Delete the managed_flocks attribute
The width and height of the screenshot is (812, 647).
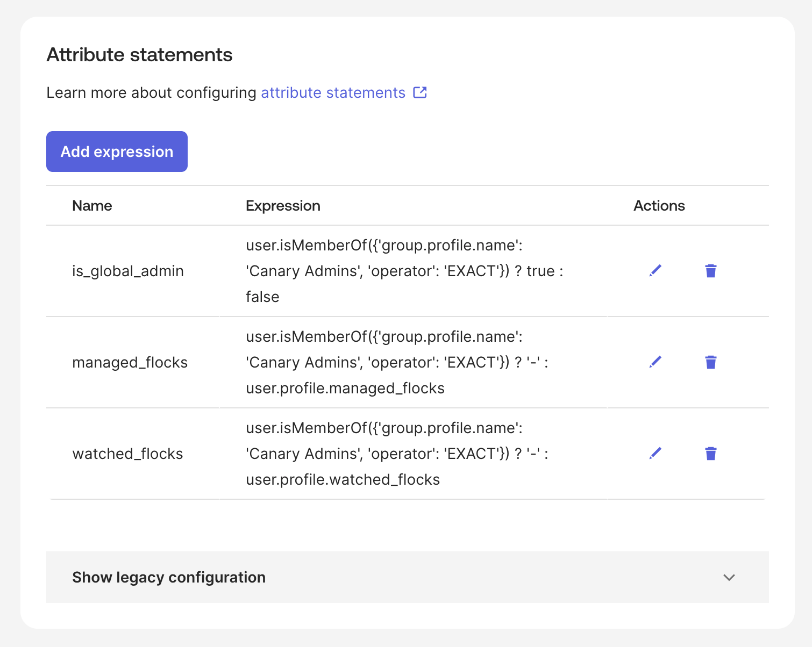(710, 362)
